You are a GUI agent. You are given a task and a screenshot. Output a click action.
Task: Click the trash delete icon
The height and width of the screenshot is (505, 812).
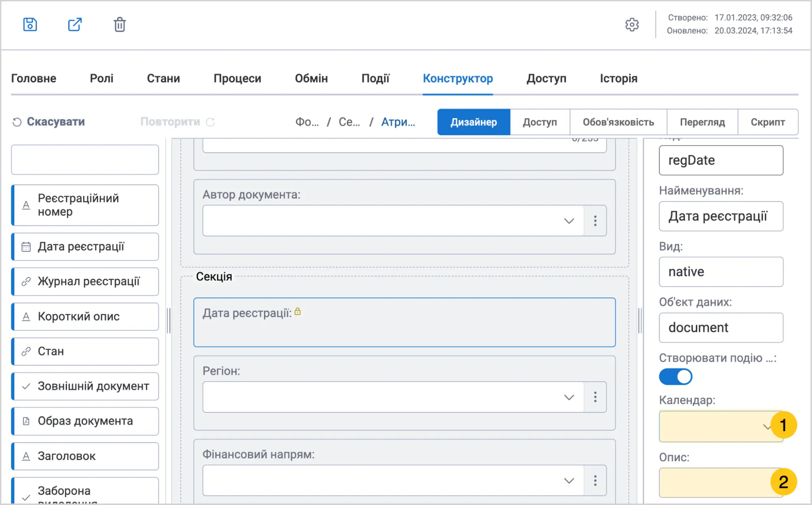coord(119,25)
